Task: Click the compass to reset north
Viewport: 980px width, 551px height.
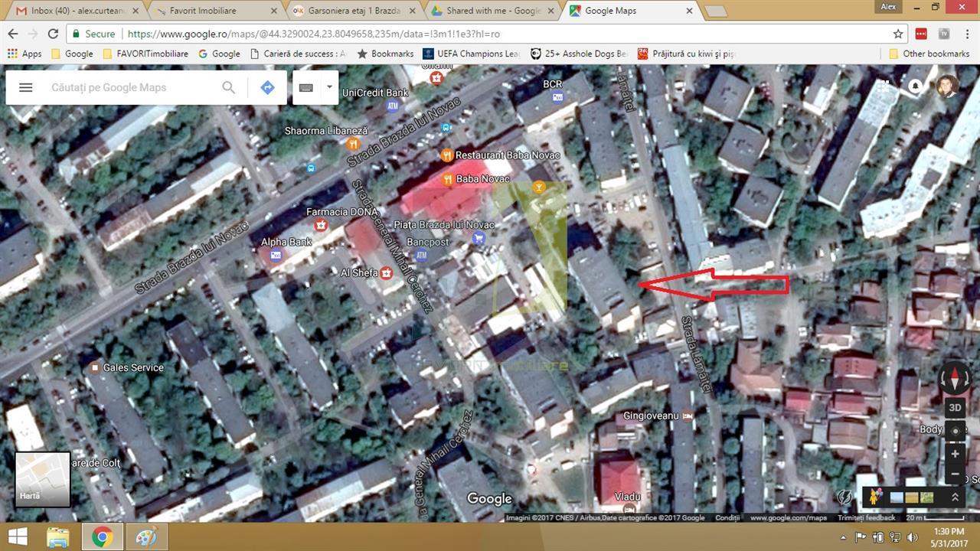Action: tap(955, 377)
